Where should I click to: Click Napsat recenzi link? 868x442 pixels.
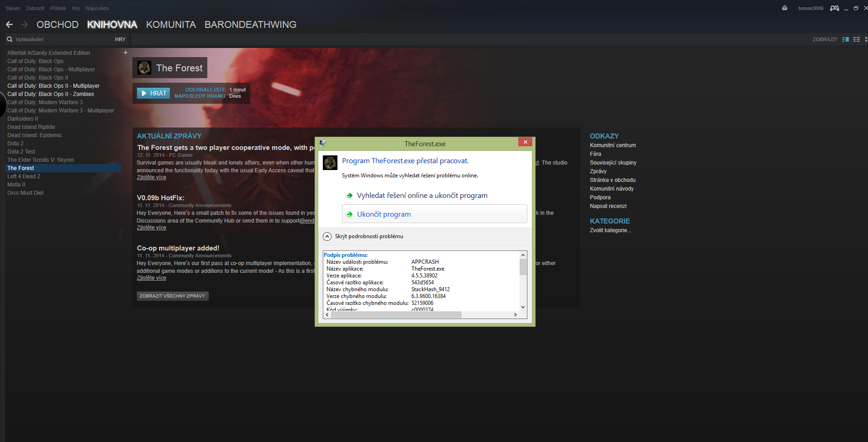[x=608, y=206]
